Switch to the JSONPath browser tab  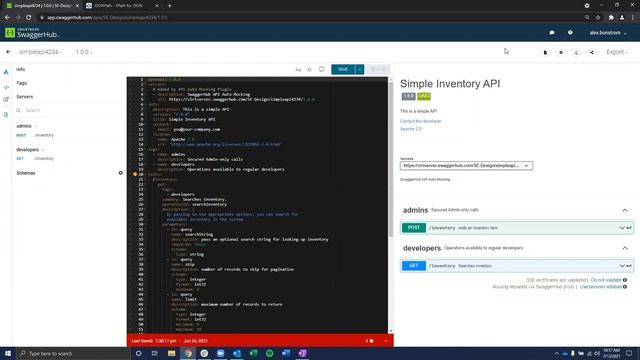(x=122, y=6)
